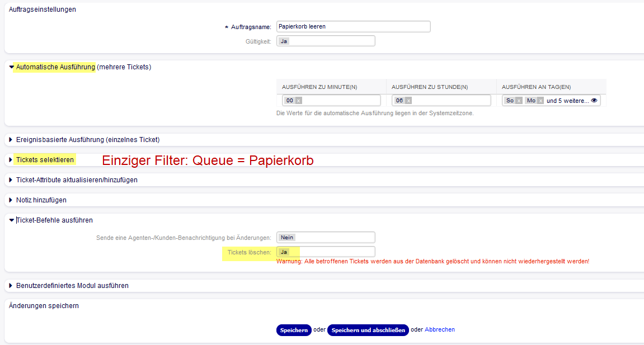The width and height of the screenshot is (644, 345).
Task: Show all selected days via eye icon
Action: click(594, 101)
